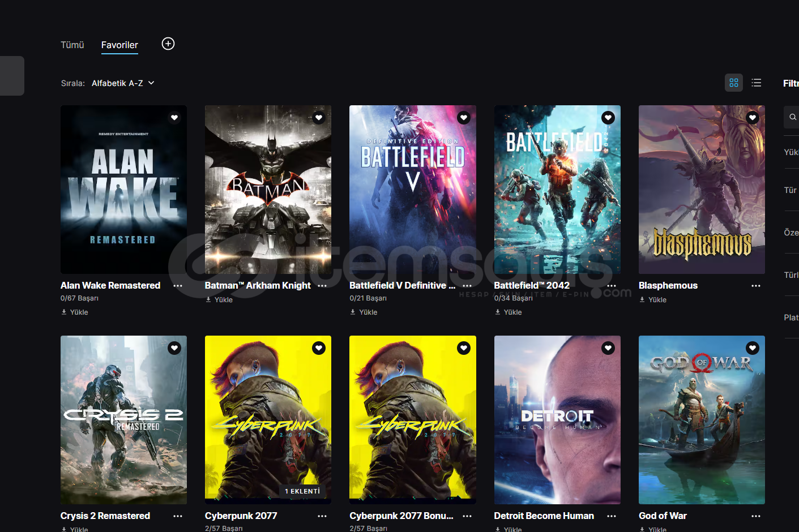This screenshot has width=799, height=532.
Task: Open the Tümü library tab
Action: pyautogui.click(x=72, y=45)
